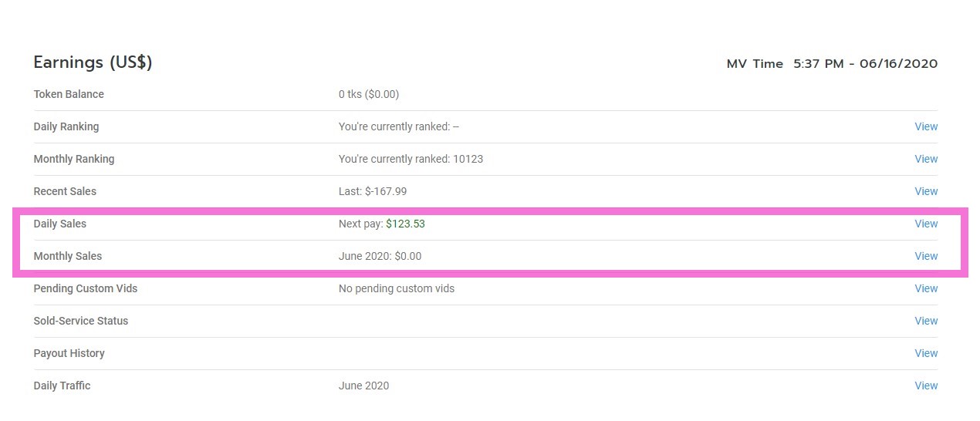Click 'June 2020' in Daily Traffic row
The height and width of the screenshot is (421, 980).
tap(363, 386)
